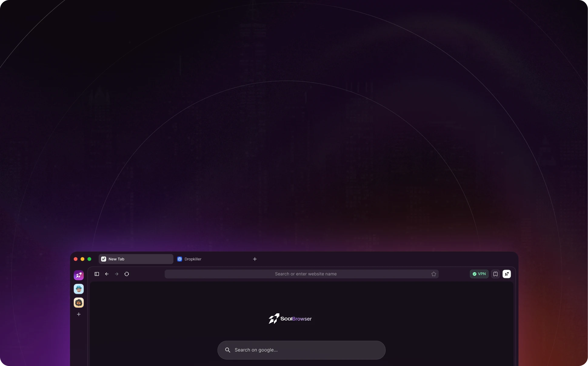Switch to the Dropkiller tab
The image size is (588, 366).
pyautogui.click(x=193, y=259)
